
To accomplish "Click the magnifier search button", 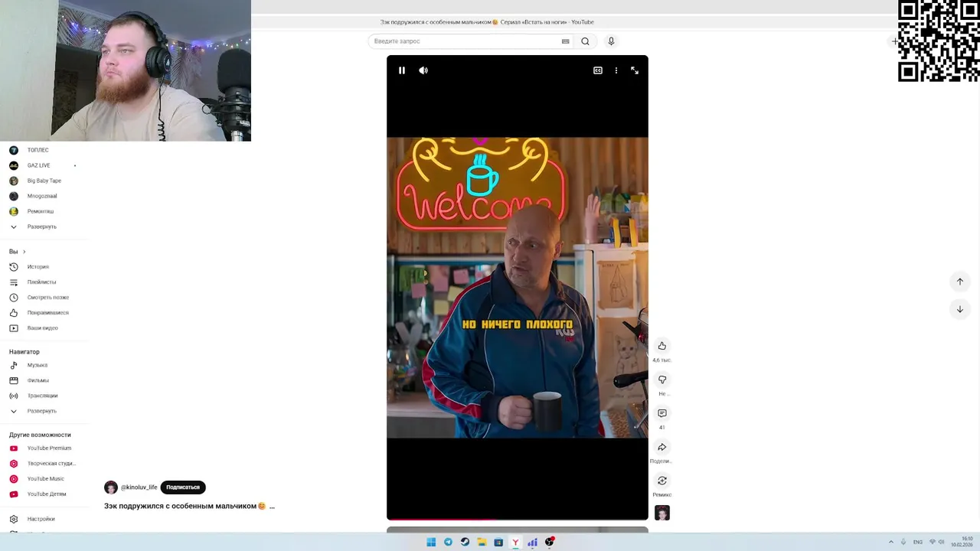I will (585, 41).
